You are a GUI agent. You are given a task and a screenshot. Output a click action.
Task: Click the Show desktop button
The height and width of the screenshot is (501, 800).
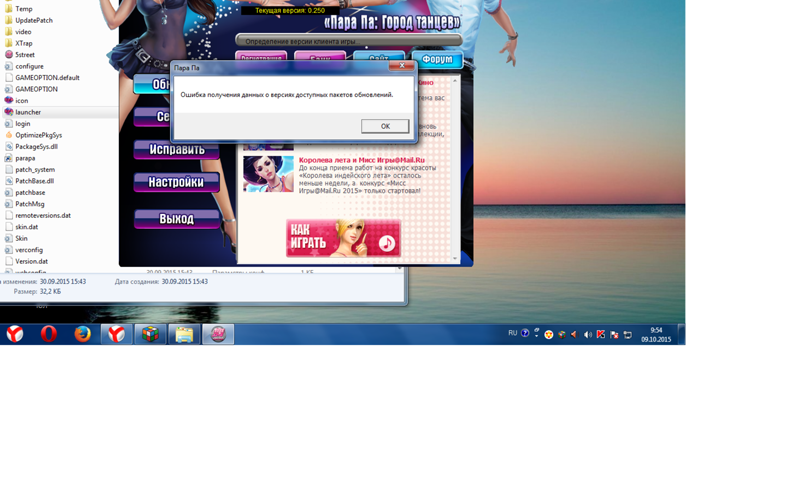pos(681,335)
